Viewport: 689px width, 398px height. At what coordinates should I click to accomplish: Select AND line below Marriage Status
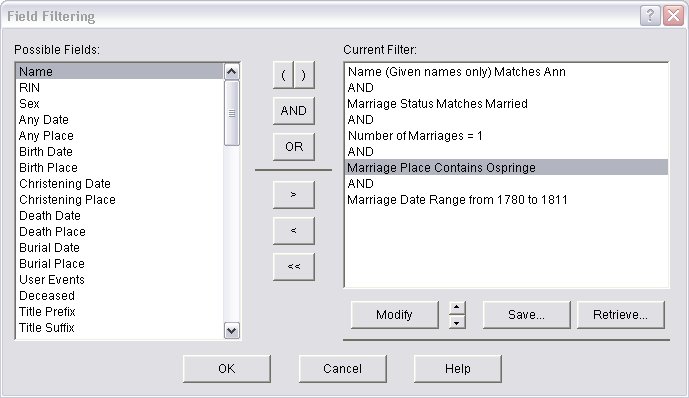click(x=506, y=119)
